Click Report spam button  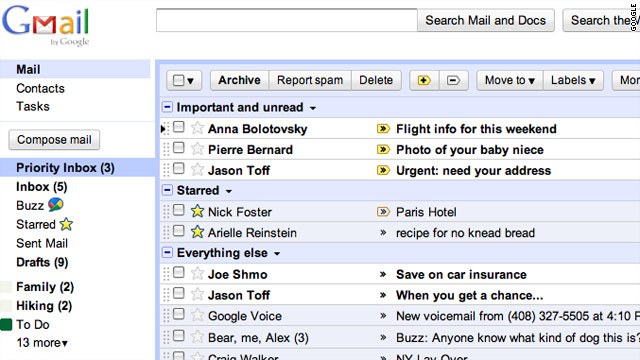[x=310, y=80]
